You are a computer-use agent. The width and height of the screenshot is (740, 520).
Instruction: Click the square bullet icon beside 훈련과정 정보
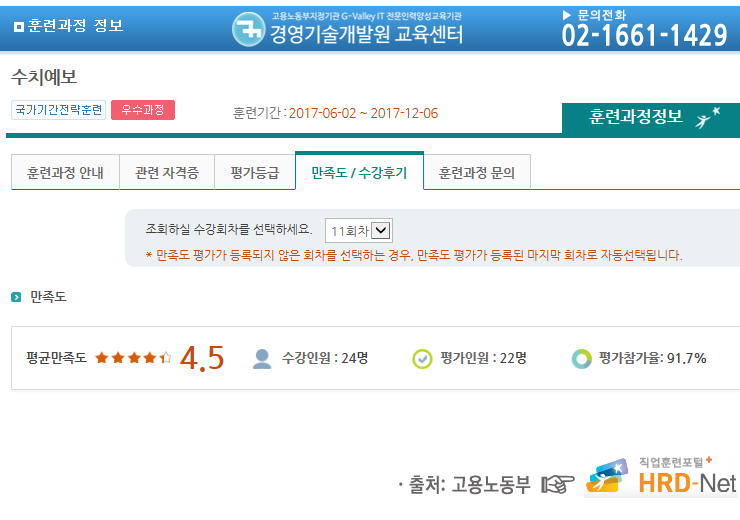(x=18, y=26)
